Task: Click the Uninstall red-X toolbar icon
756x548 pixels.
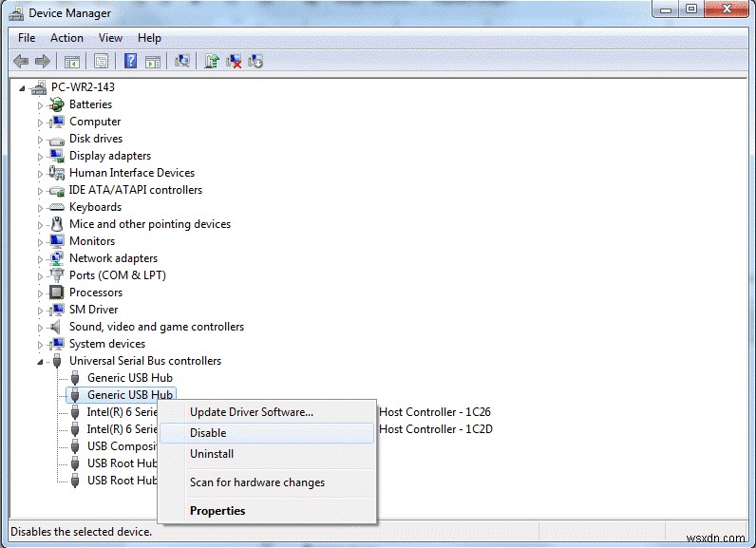Action: pos(234,61)
